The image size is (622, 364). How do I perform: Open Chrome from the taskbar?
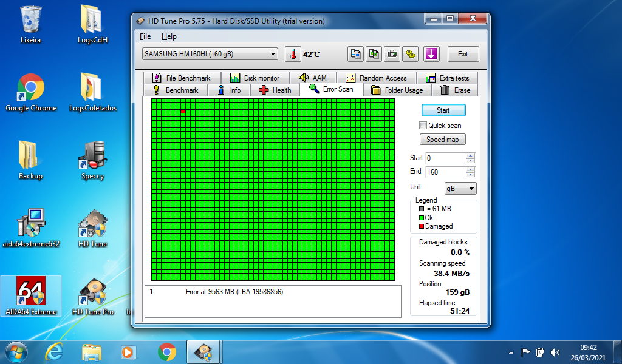tap(167, 352)
